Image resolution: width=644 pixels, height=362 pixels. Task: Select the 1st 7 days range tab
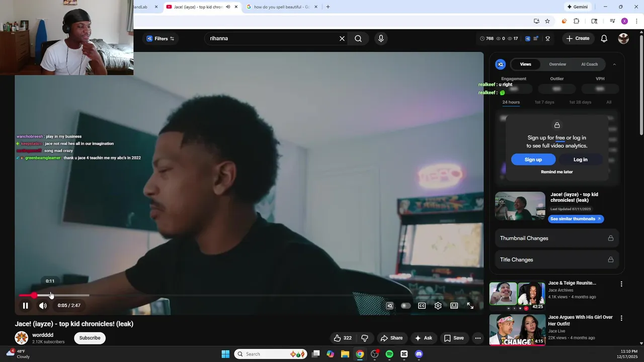[544, 102]
